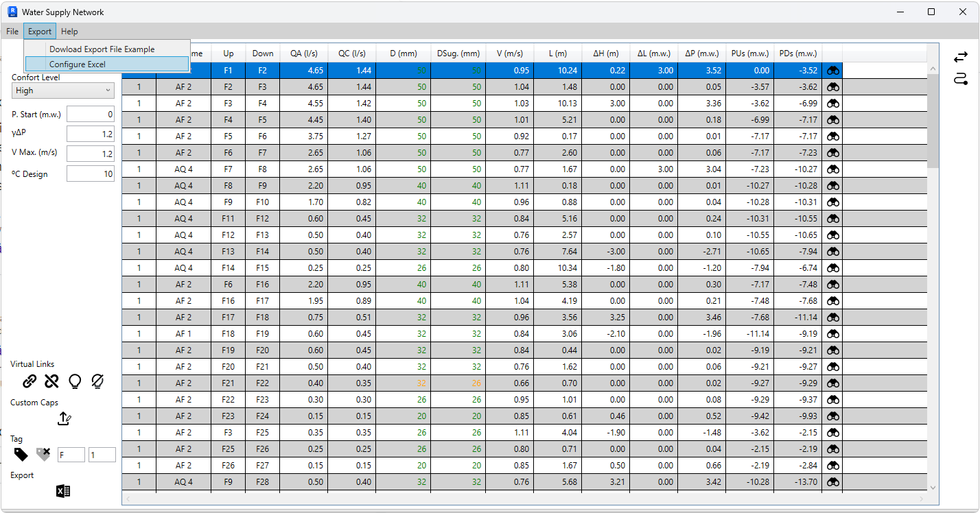Click the table scrollbar up arrow

(x=933, y=69)
